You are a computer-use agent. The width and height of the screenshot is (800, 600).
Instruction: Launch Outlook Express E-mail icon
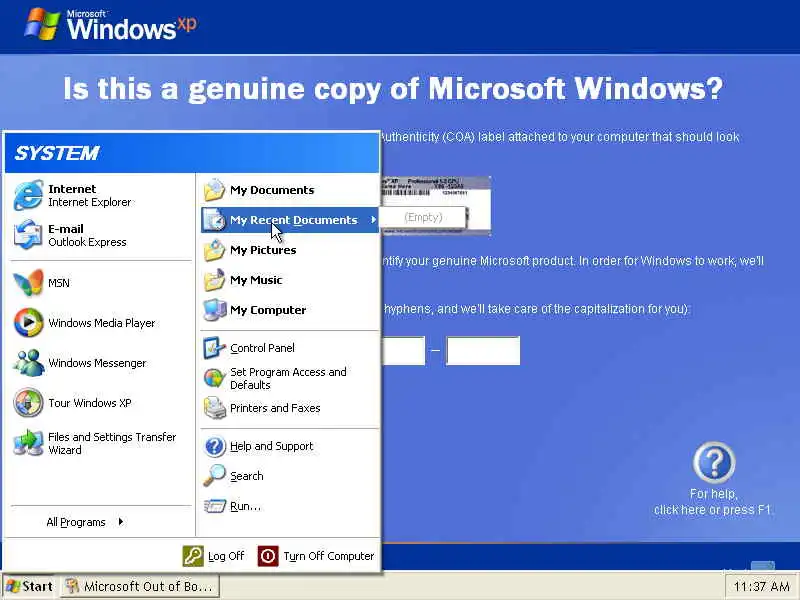point(28,235)
